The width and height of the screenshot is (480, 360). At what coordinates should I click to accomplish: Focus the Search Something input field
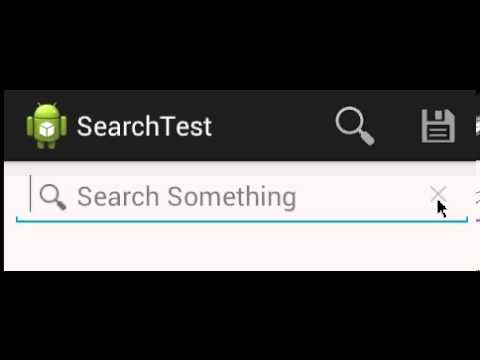pos(242,198)
